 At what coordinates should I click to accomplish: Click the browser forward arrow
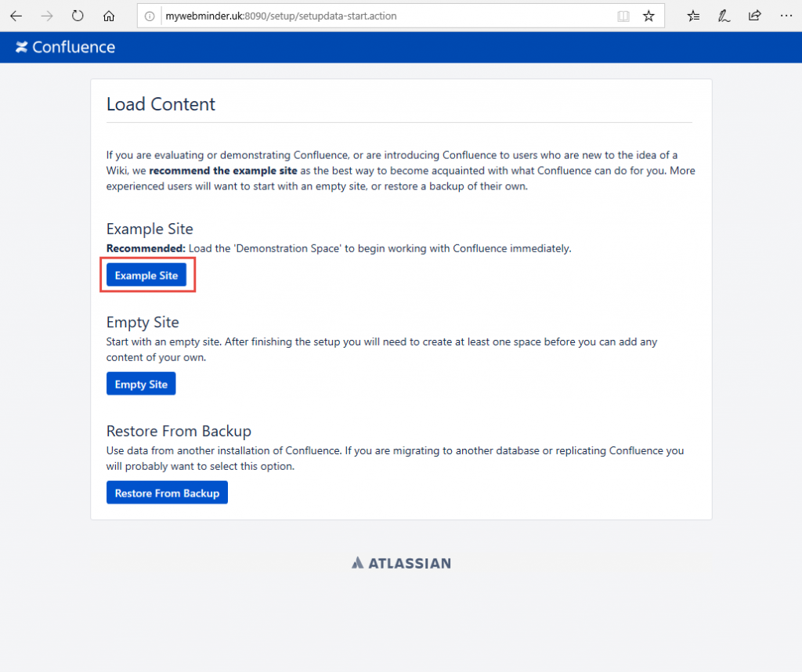pyautogui.click(x=46, y=16)
